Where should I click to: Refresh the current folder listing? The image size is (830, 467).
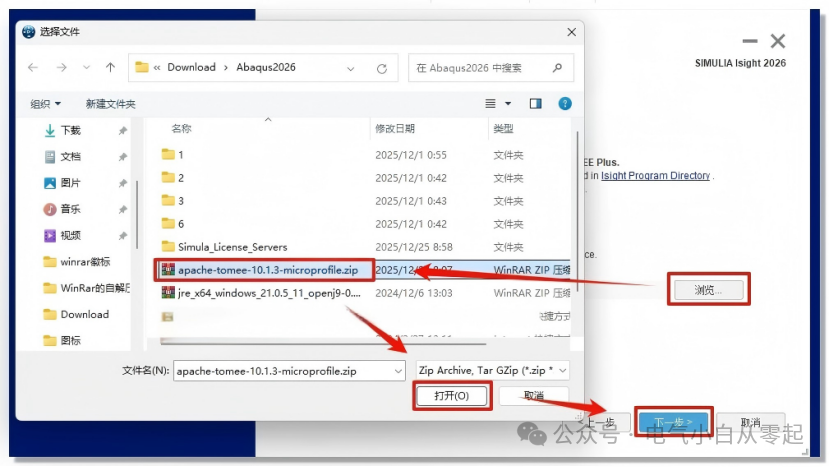pos(382,68)
